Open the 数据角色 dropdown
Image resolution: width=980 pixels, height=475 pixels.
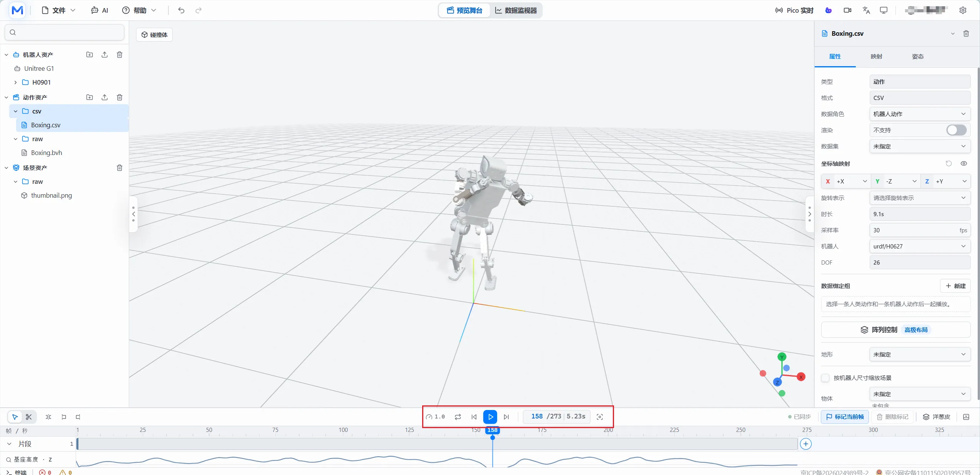920,114
